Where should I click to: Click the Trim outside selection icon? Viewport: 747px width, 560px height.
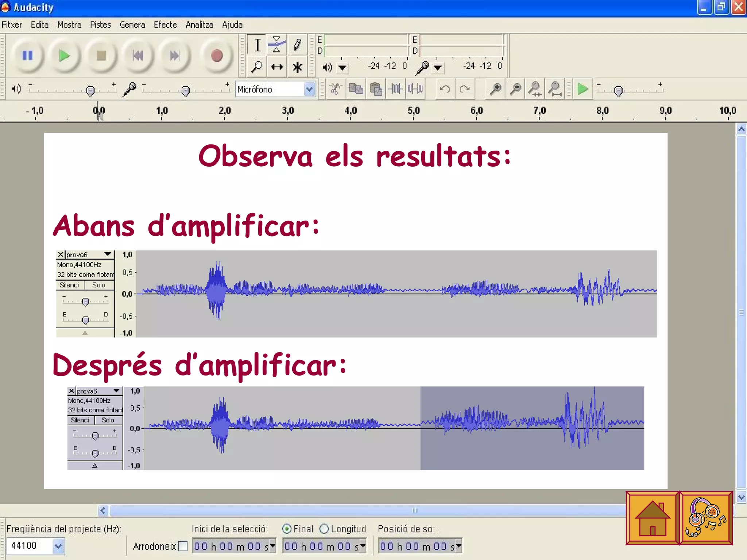[x=395, y=89]
